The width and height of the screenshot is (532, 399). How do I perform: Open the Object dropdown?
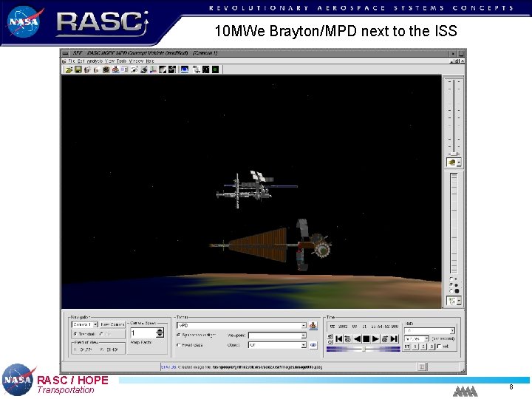coord(278,345)
